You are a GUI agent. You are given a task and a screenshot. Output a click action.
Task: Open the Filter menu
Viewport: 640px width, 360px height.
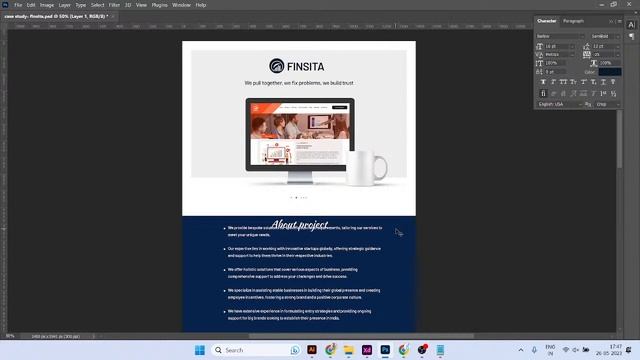click(114, 5)
